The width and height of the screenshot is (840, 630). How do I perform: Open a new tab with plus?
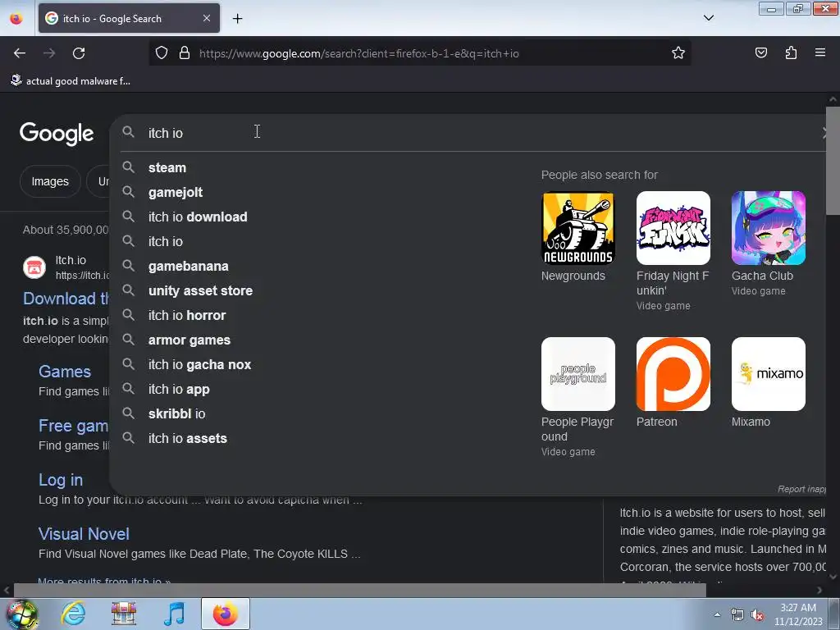point(237,19)
